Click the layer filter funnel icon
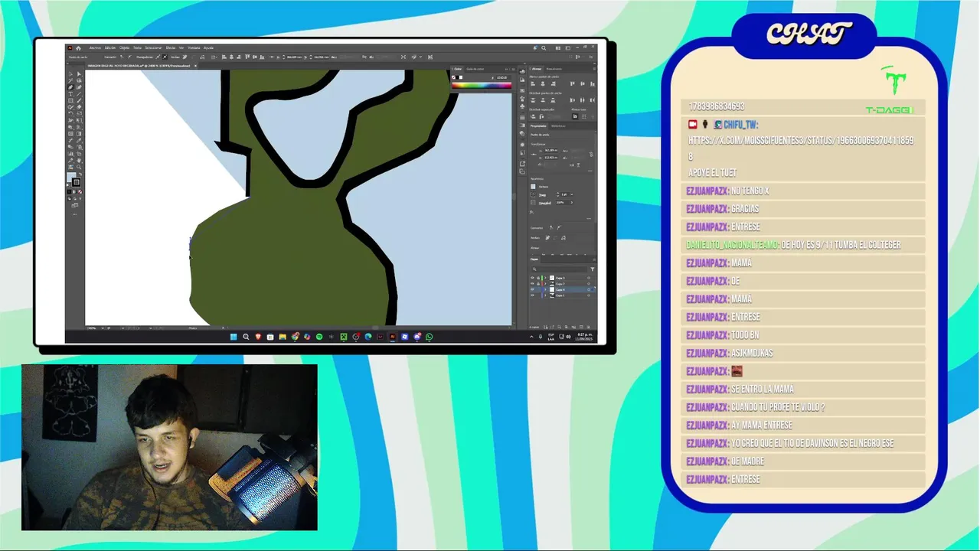This screenshot has width=980, height=551. 593,269
